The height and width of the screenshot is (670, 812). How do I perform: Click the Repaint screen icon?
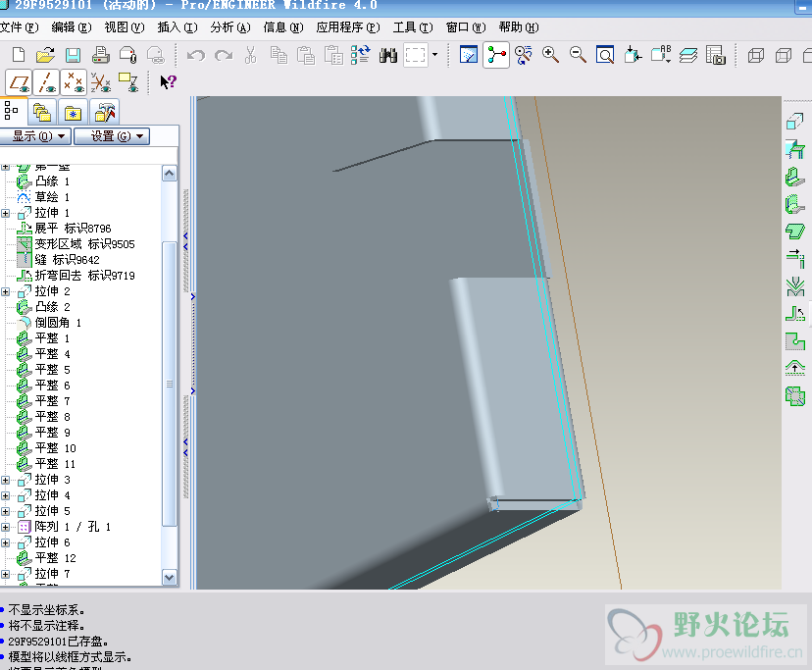[468, 55]
